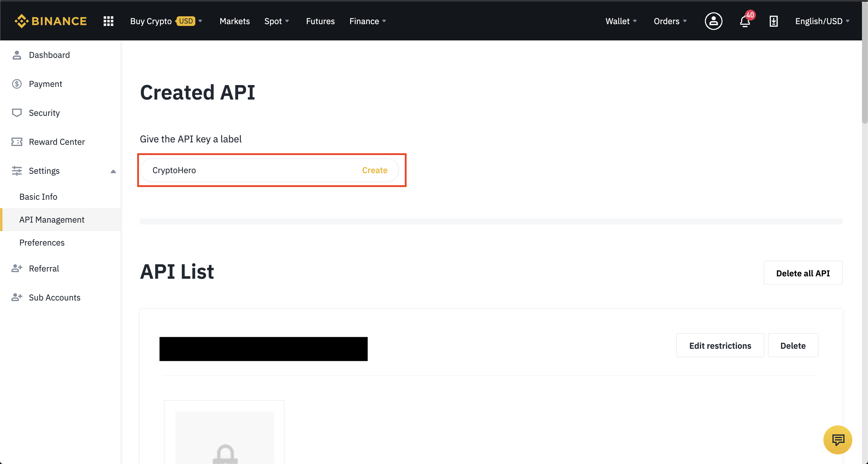The image size is (868, 464).
Task: Click the Payment dollar icon
Action: [x=17, y=84]
